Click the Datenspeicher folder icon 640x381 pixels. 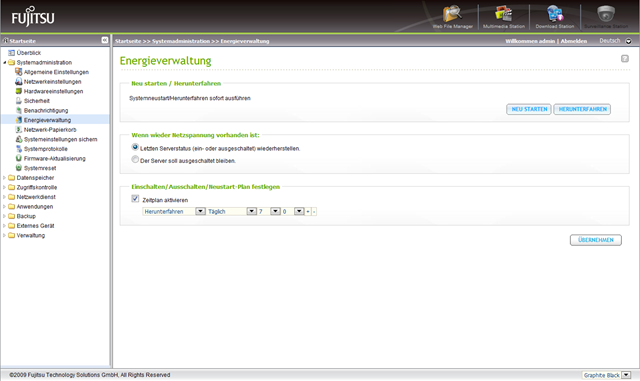pos(11,178)
